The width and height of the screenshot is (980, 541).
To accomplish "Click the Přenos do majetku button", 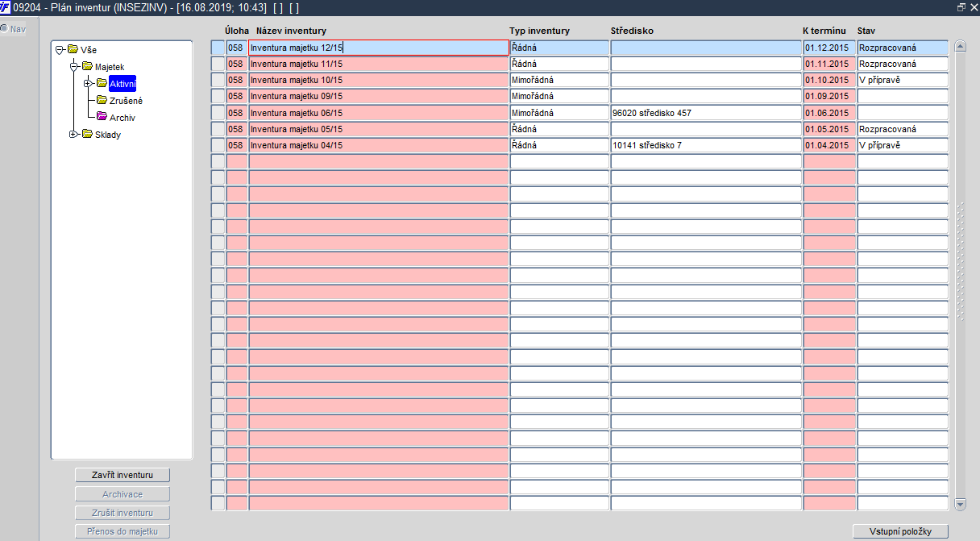I will (122, 531).
